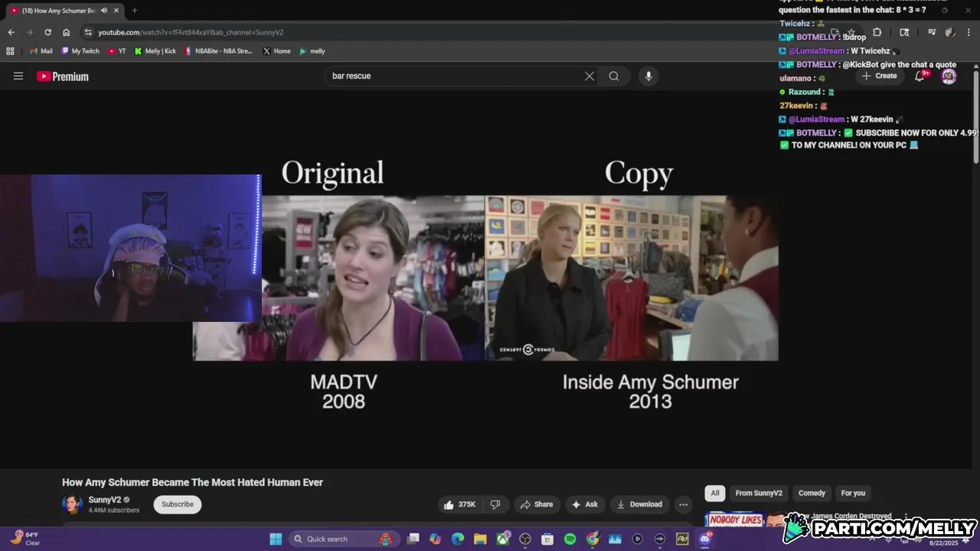Viewport: 980px width, 551px height.
Task: Launch Spotify from the taskbar
Action: click(570, 539)
